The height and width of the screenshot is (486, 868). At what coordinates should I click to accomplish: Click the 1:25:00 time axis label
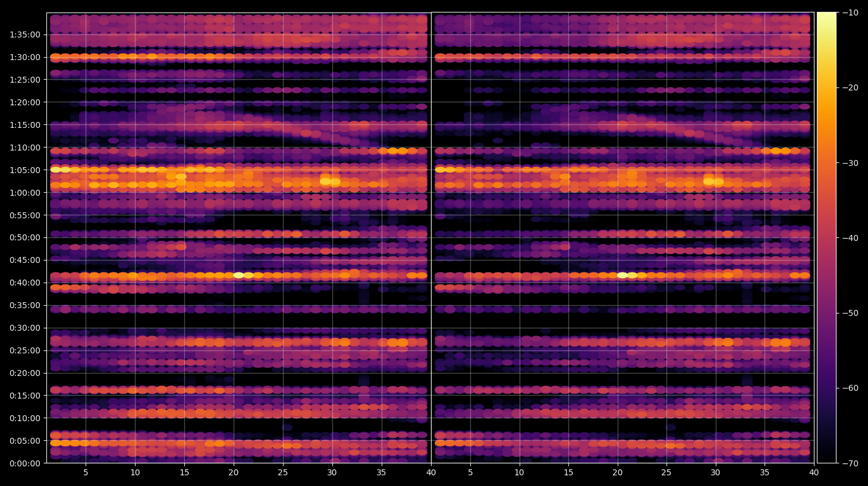pos(25,80)
